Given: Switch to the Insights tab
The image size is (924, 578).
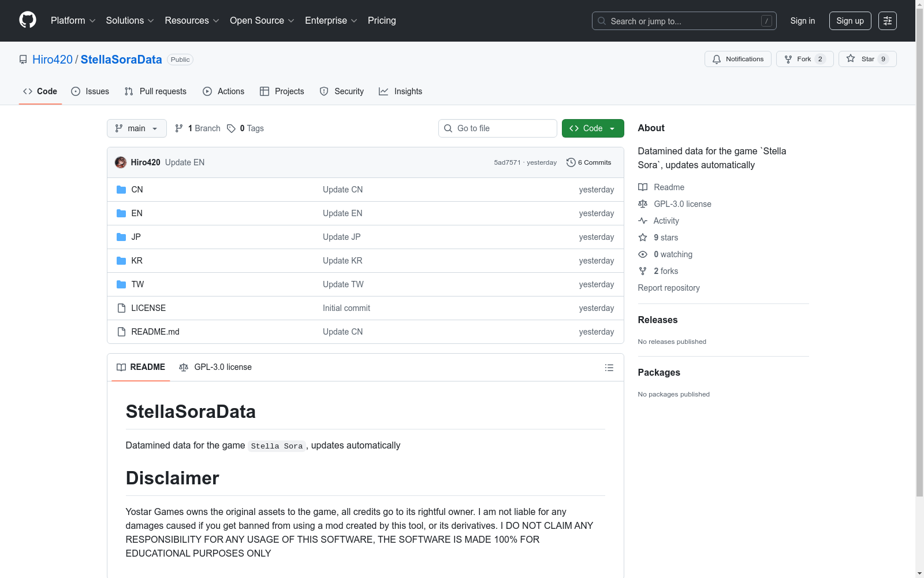Looking at the screenshot, I should (401, 91).
